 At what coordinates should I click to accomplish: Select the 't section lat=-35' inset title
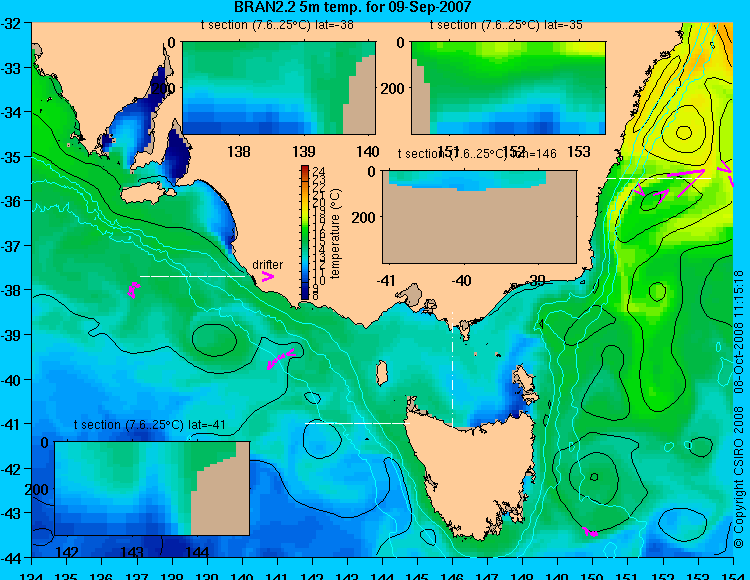pyautogui.click(x=506, y=25)
